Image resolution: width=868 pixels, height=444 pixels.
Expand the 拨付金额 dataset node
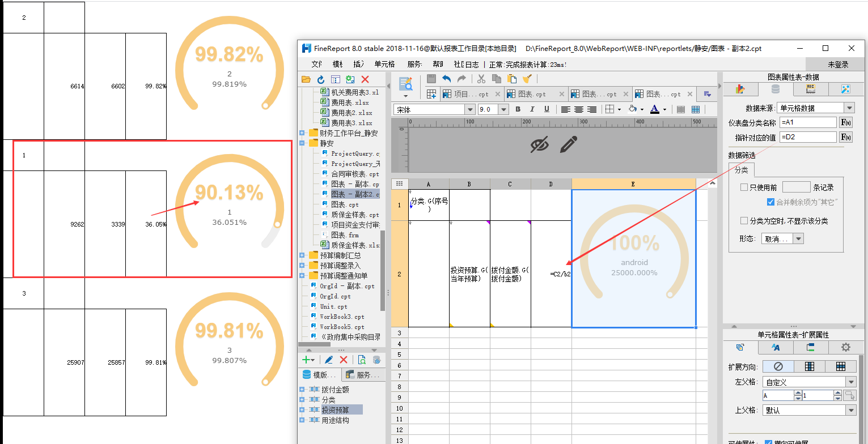[x=302, y=390]
